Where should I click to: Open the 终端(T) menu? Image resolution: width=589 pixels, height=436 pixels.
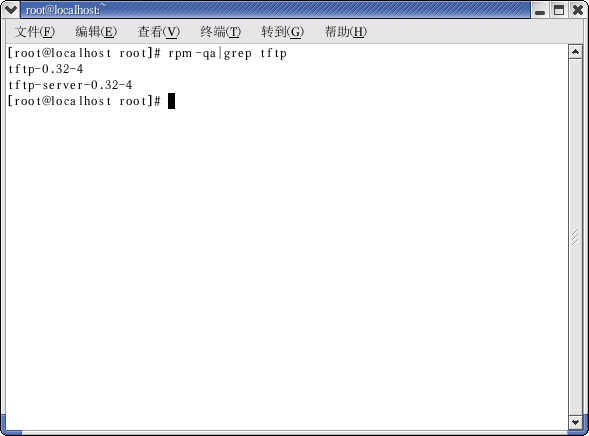tap(220, 32)
